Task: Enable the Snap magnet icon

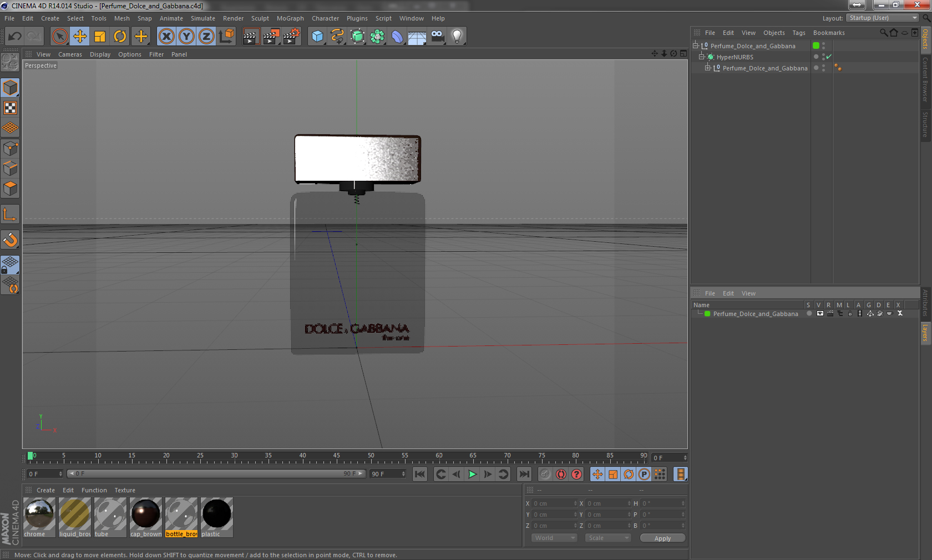Action: click(x=10, y=240)
